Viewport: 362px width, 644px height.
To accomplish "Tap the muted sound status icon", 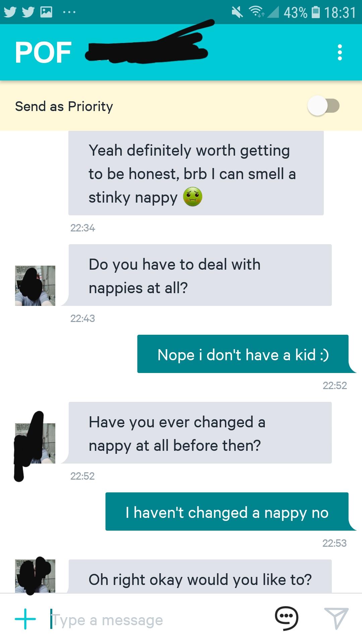I will [x=237, y=12].
